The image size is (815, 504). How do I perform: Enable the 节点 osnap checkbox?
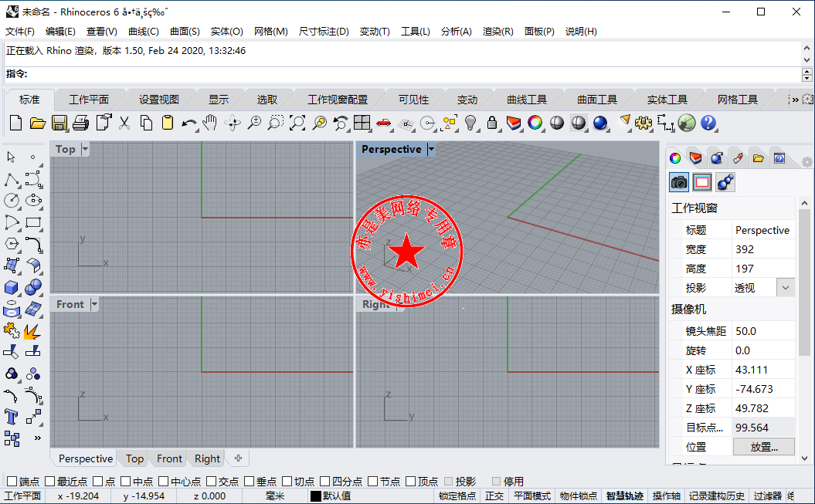(x=372, y=481)
